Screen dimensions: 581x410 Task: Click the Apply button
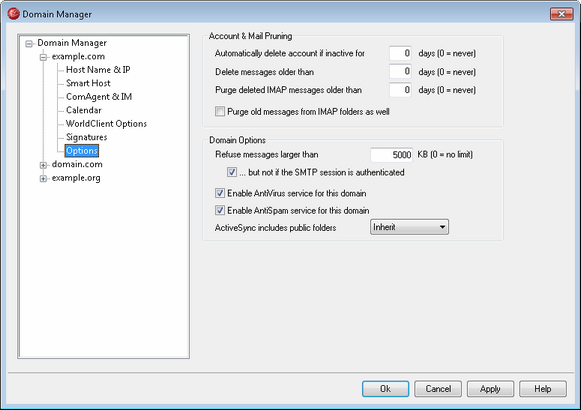[x=490, y=389]
